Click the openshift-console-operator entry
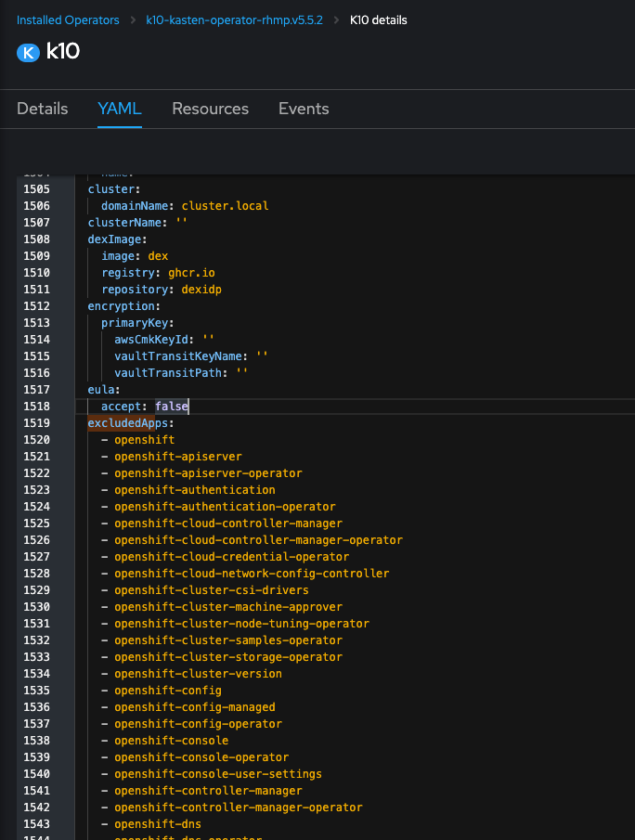 click(x=201, y=757)
